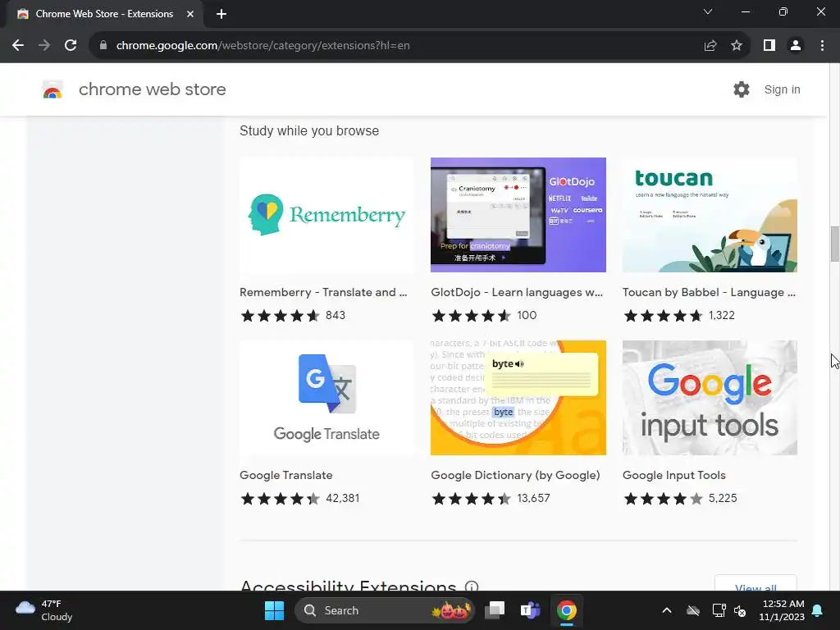Screen dimensions: 840x630
Task: Open the Toucan by Babbel thumbnail
Action: click(x=710, y=215)
